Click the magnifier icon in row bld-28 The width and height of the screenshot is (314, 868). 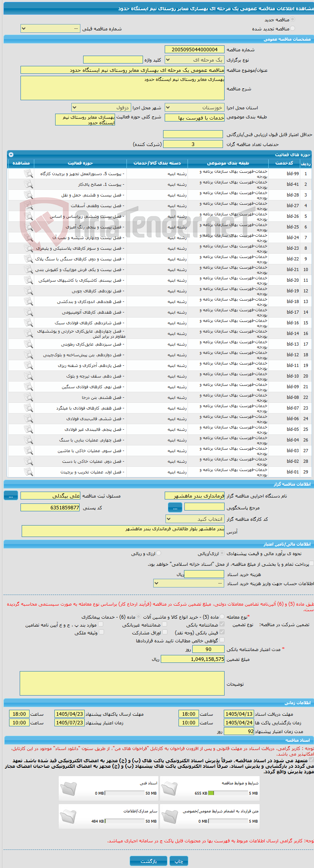click(x=28, y=195)
